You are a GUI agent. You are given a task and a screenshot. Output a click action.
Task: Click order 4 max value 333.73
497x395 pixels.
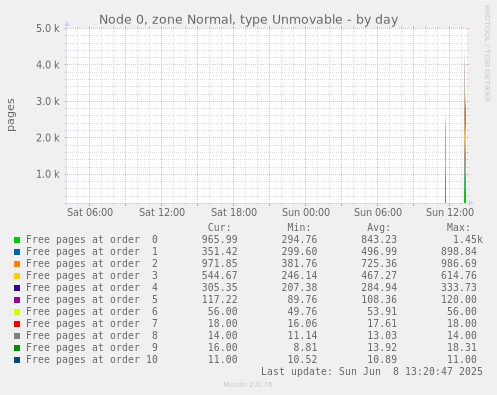coord(459,288)
